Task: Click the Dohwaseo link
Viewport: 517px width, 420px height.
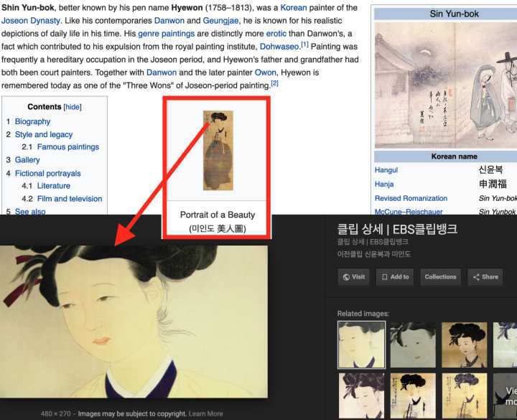Action: (x=279, y=47)
